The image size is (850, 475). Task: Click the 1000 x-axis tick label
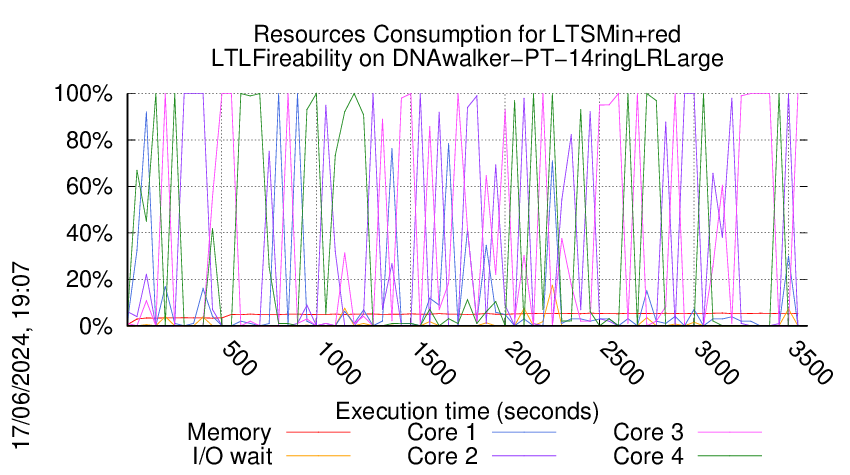(x=338, y=363)
